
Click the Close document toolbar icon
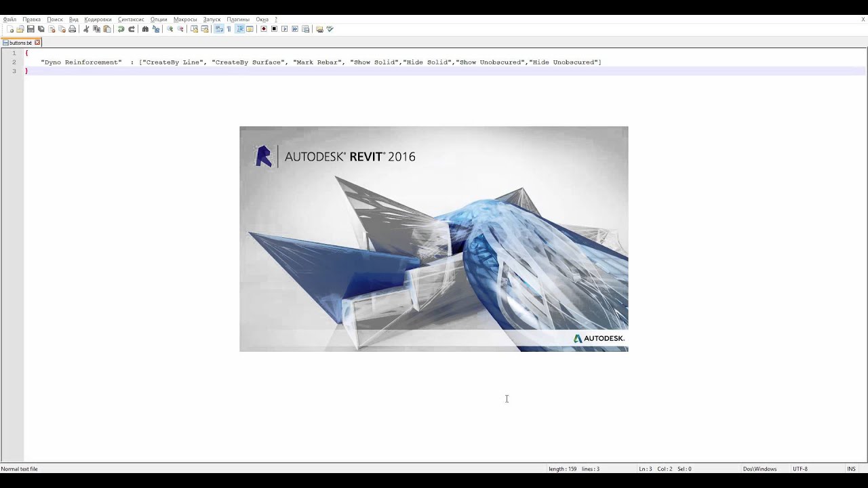point(51,29)
